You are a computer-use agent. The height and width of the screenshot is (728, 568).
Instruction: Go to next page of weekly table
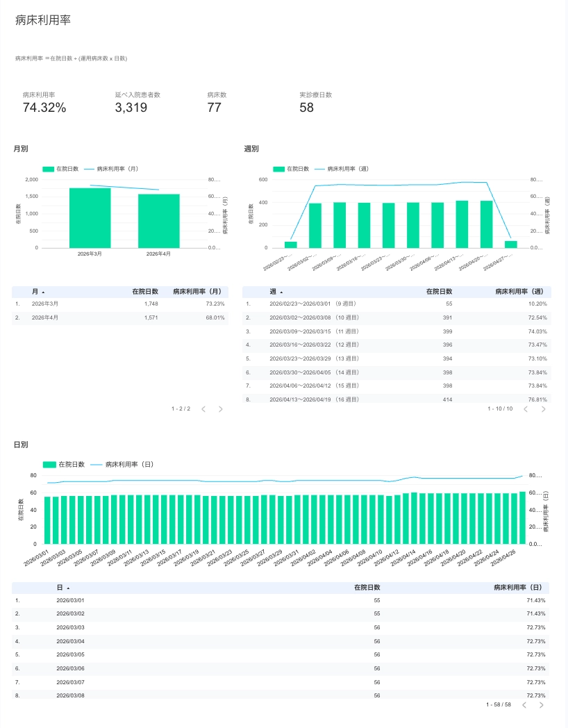coord(544,409)
